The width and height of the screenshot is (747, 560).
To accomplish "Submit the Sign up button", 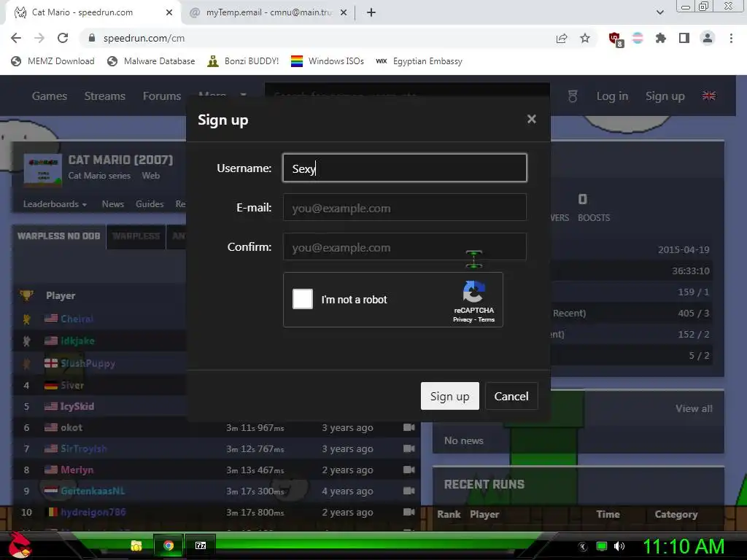I will click(449, 396).
